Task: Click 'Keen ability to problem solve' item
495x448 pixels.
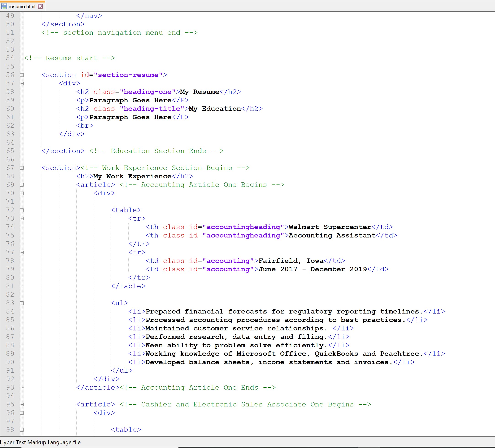Action: (237, 345)
